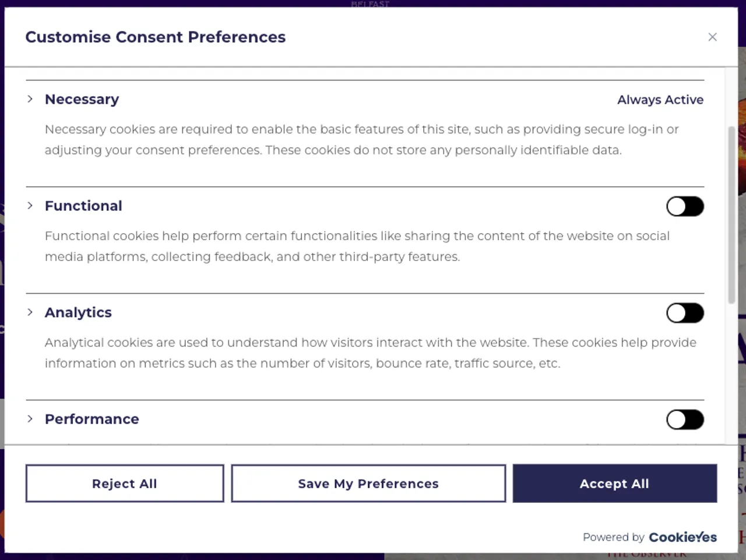This screenshot has height=560, width=746.
Task: Turn on the Analytics cookies switch
Action: (x=685, y=313)
